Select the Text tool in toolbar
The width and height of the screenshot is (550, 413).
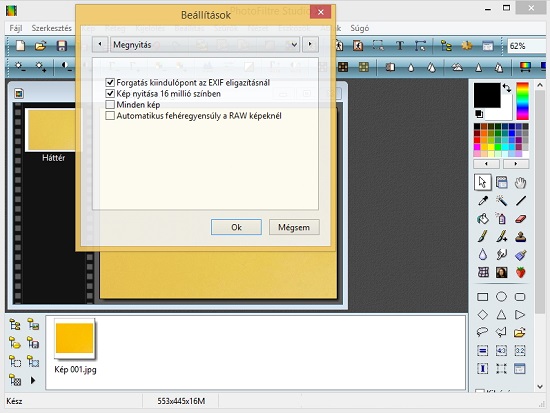(400, 46)
